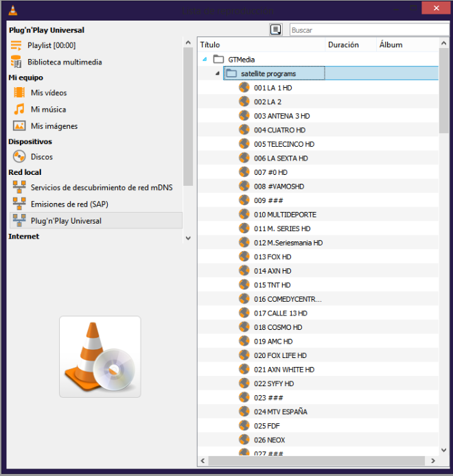This screenshot has height=476, width=453.
Task: Click the VLC cone and disc artwork
Action: click(x=100, y=357)
